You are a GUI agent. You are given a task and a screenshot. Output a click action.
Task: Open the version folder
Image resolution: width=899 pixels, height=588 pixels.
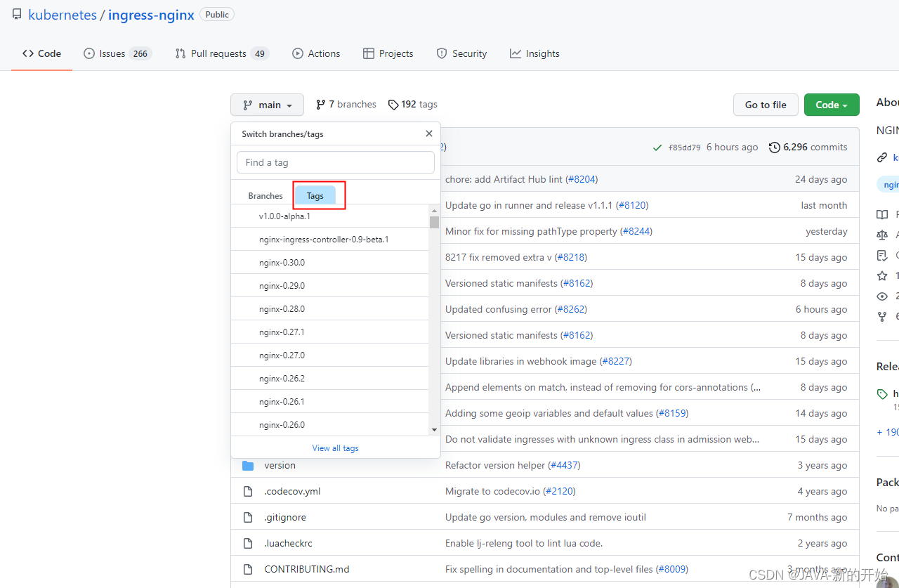pyautogui.click(x=280, y=465)
